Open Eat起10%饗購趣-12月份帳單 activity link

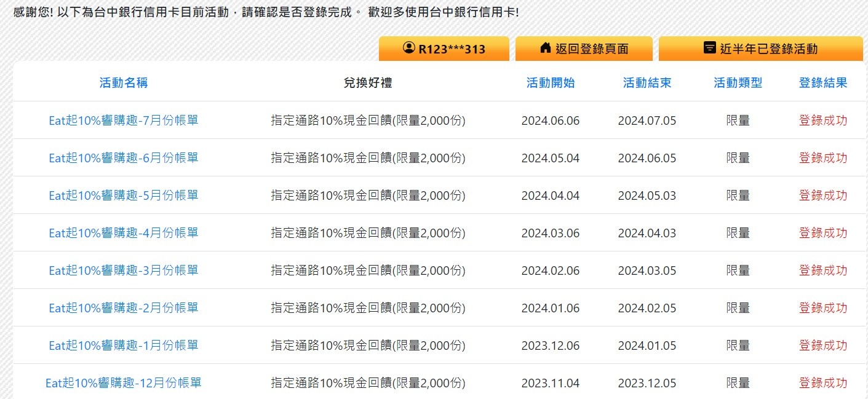point(124,383)
